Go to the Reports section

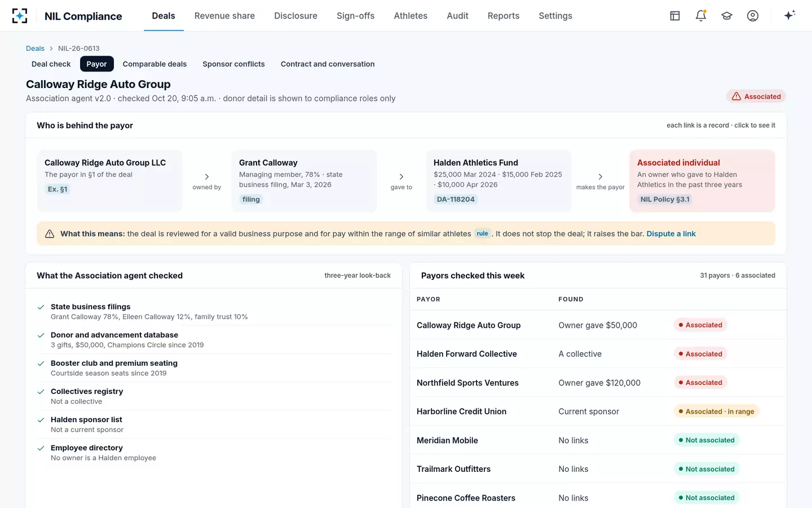[x=504, y=16]
